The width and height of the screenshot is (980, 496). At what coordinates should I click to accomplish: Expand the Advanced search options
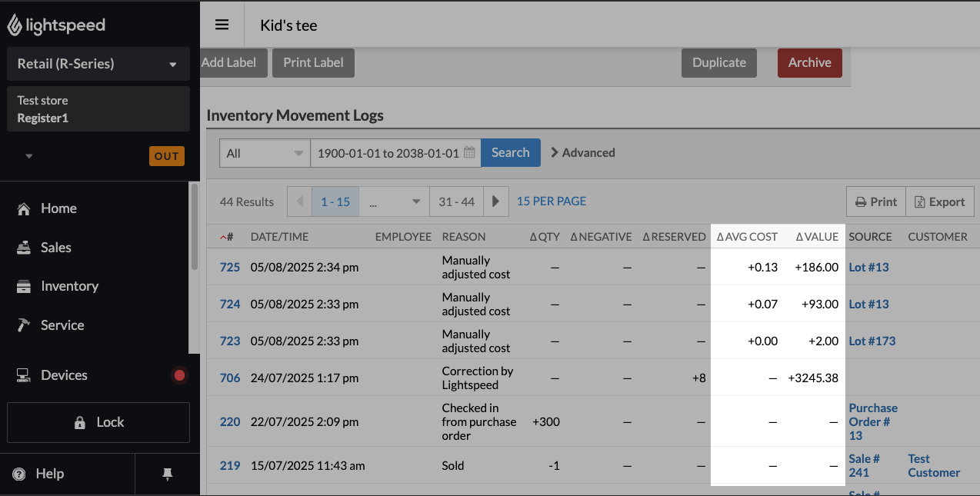582,153
